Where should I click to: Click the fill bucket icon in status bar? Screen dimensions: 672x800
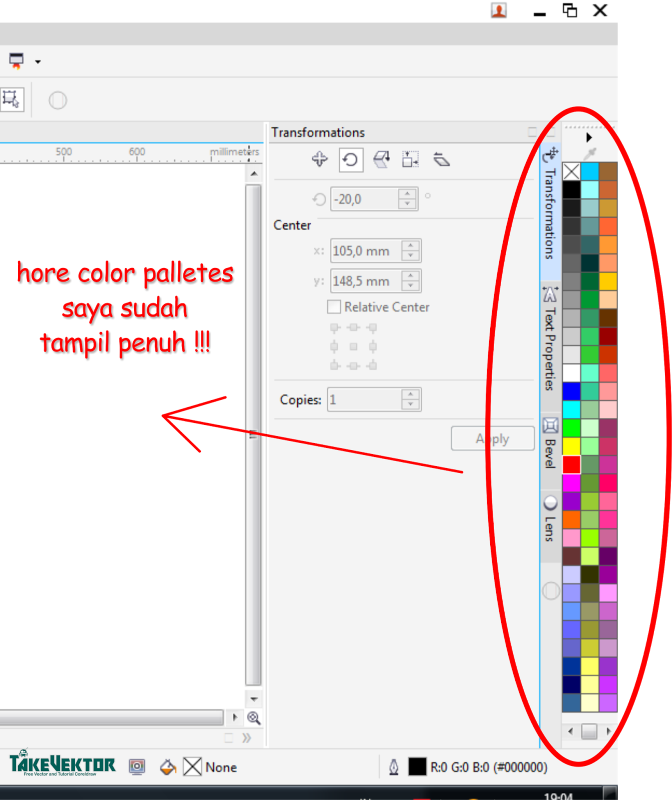point(168,766)
